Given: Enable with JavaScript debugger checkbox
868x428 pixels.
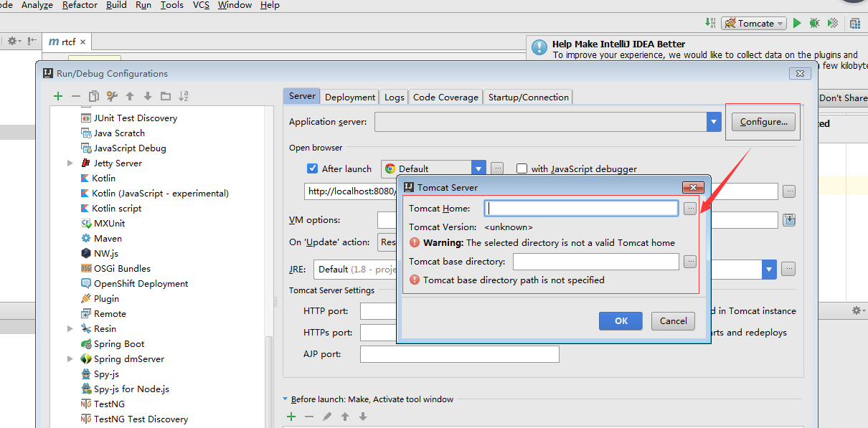Looking at the screenshot, I should [x=522, y=168].
